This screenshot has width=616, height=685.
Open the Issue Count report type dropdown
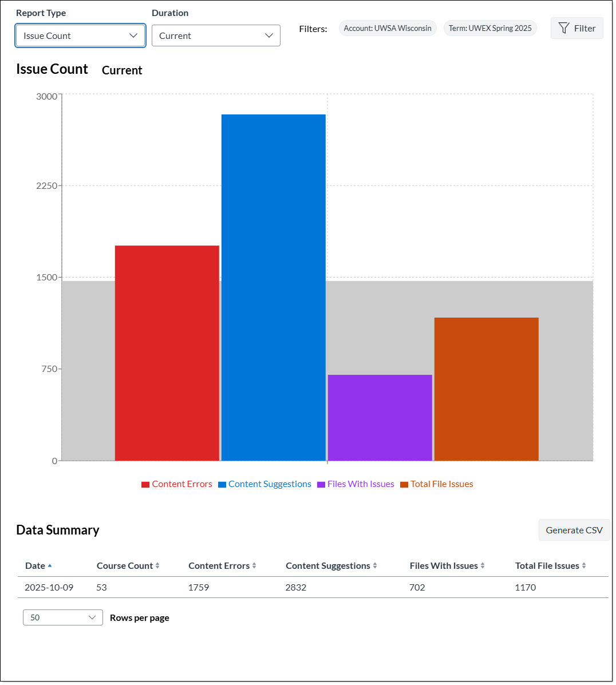coord(80,35)
